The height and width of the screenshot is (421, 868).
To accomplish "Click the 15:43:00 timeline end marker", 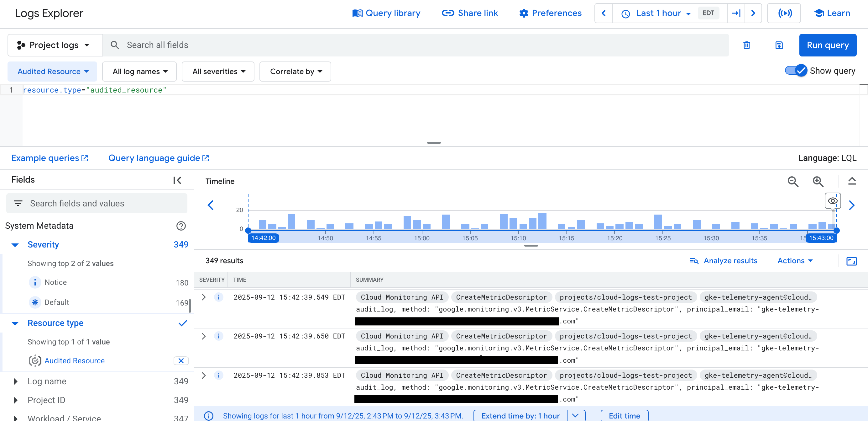I will click(821, 237).
